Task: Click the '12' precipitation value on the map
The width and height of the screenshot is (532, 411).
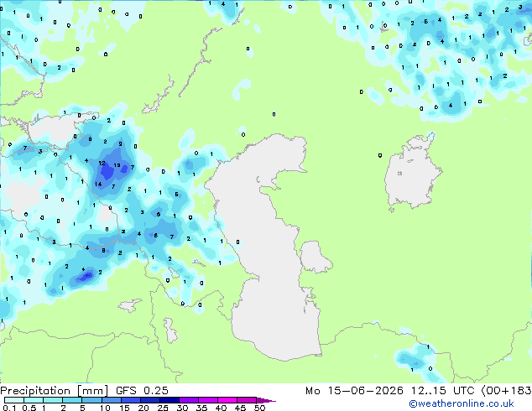Action: click(102, 163)
